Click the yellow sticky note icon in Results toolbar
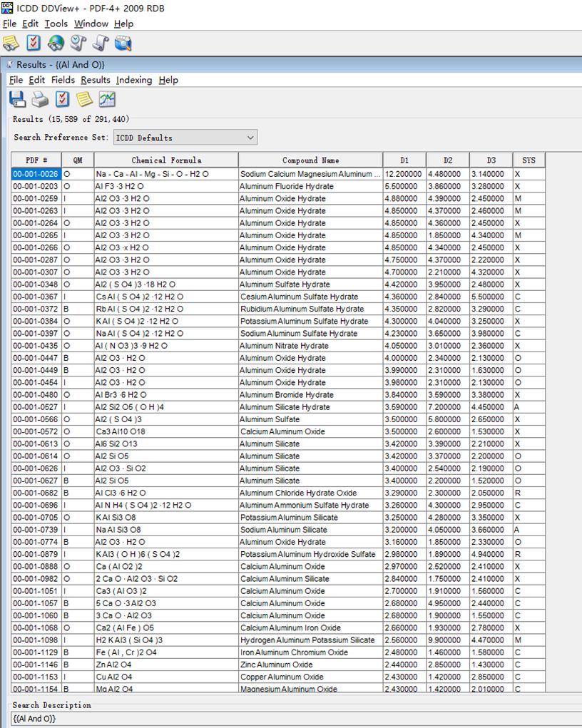Screen dimensions: 582x728 coord(85,99)
